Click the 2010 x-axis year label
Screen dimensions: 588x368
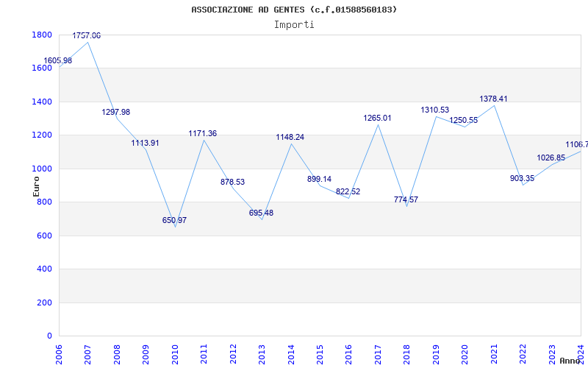(175, 356)
